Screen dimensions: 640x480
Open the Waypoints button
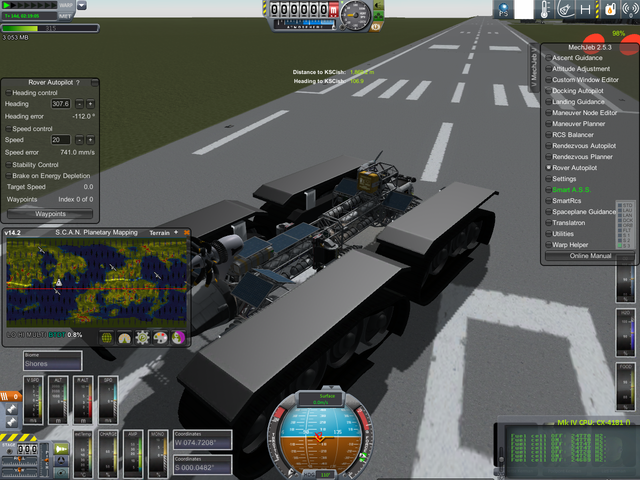[x=50, y=214]
